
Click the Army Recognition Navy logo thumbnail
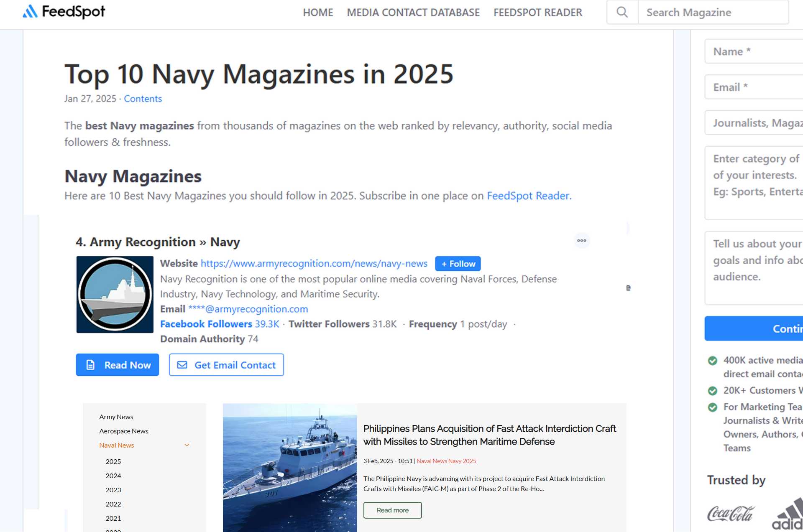pos(115,294)
